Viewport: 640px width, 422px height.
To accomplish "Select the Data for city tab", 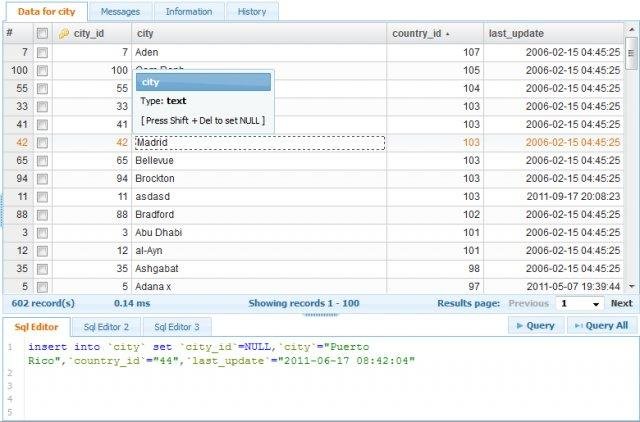I will tap(46, 11).
